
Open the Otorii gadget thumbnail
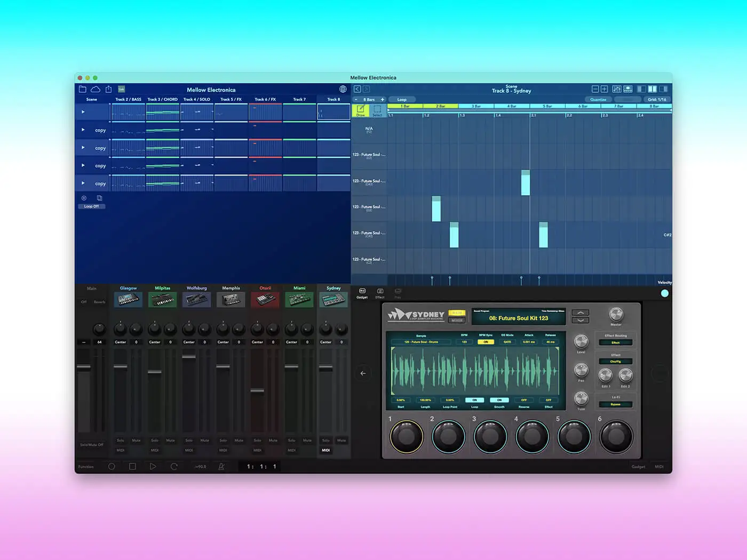pyautogui.click(x=265, y=300)
